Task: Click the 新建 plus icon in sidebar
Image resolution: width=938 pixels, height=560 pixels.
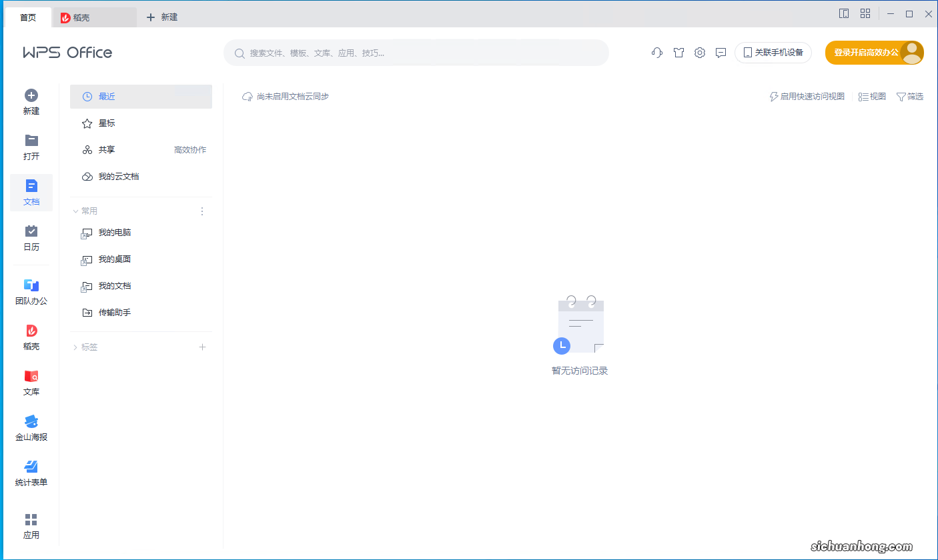Action: pyautogui.click(x=31, y=95)
